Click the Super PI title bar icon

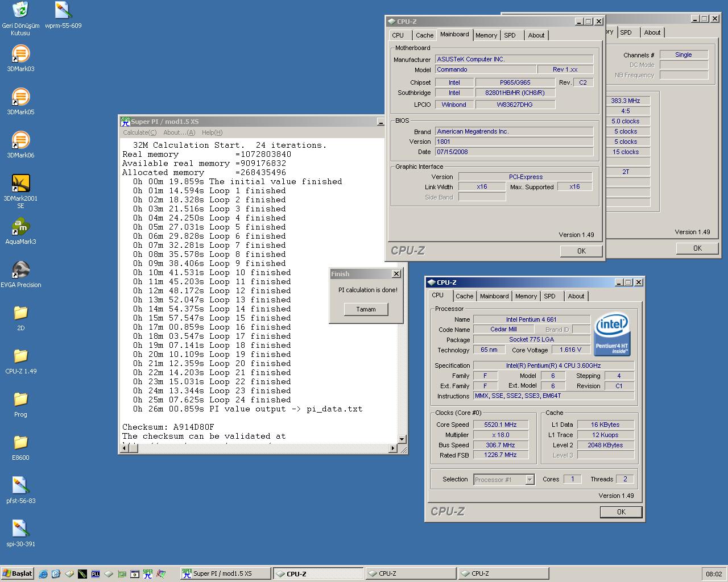tap(125, 121)
